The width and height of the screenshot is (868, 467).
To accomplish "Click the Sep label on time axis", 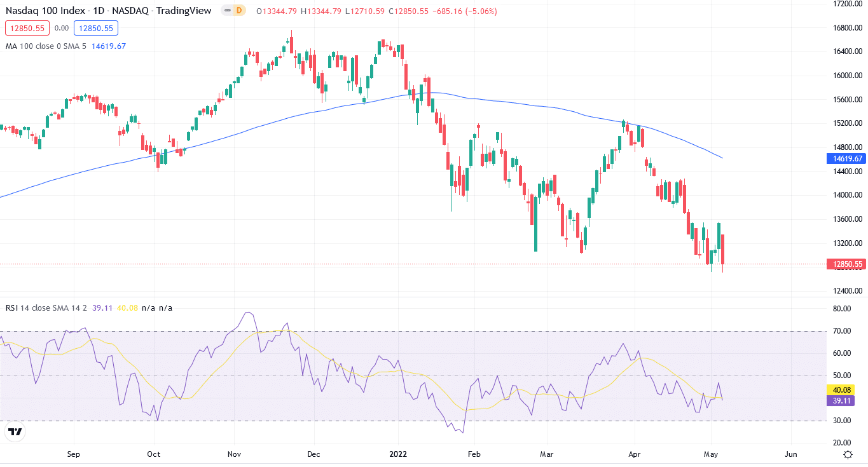I will coord(74,454).
